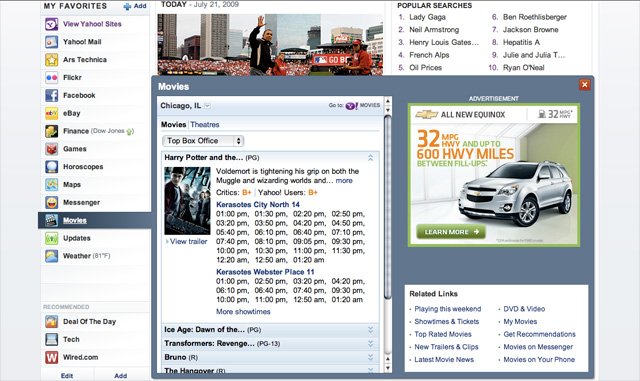Open Movies on Your Phone link

(x=539, y=360)
